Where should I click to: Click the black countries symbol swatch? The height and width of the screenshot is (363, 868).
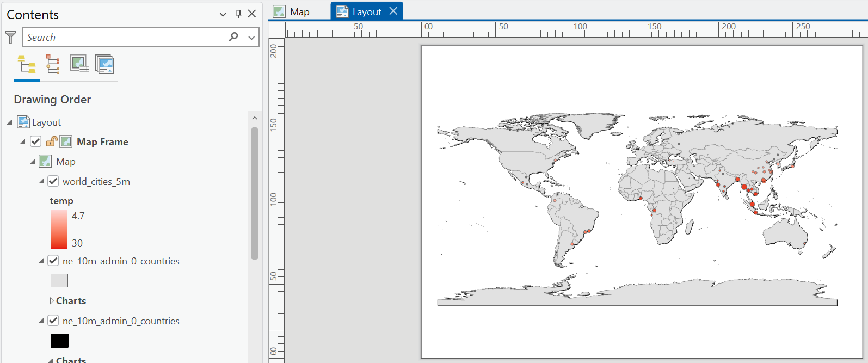pos(59,341)
